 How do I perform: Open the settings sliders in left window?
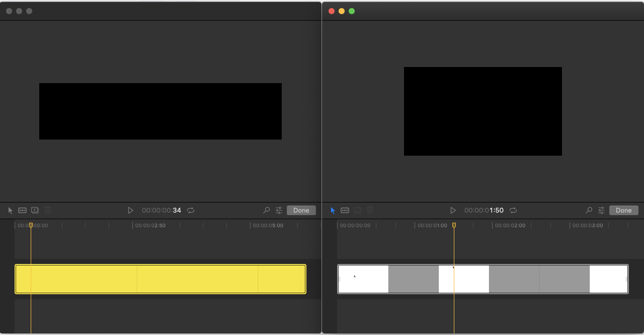[x=279, y=210]
